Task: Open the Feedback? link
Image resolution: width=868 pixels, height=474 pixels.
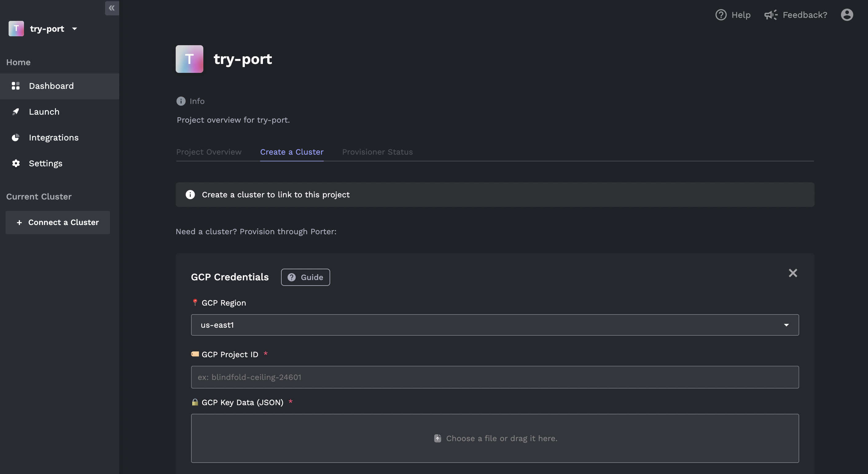Action: tap(796, 15)
